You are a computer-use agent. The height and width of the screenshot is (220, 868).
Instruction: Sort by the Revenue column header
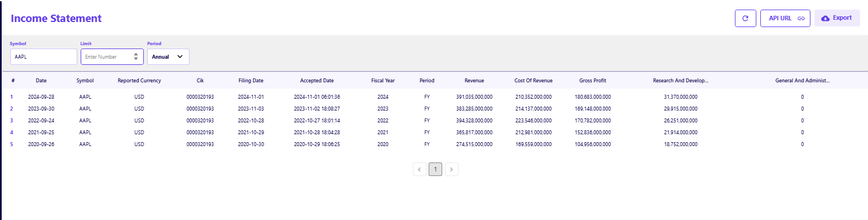474,81
